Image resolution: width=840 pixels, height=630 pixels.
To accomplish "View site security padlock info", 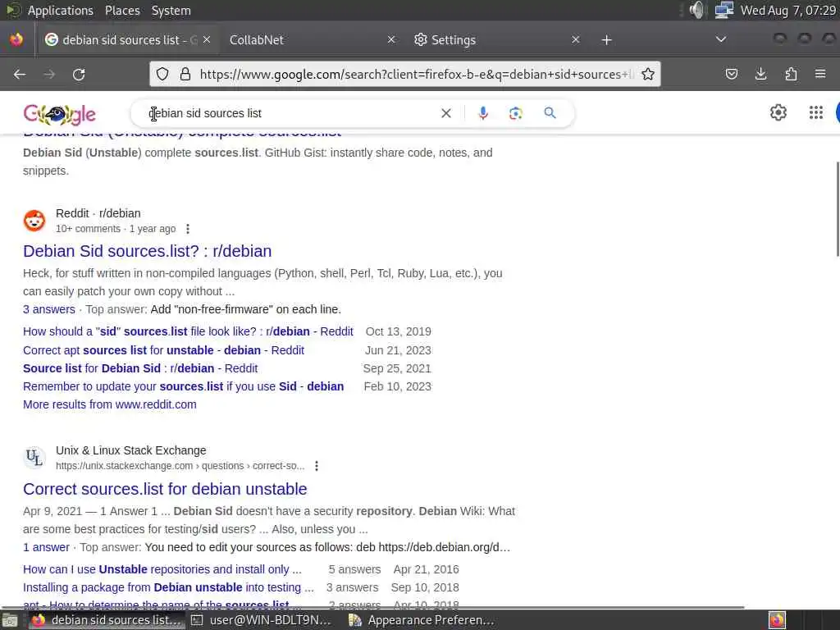I will (x=185, y=74).
